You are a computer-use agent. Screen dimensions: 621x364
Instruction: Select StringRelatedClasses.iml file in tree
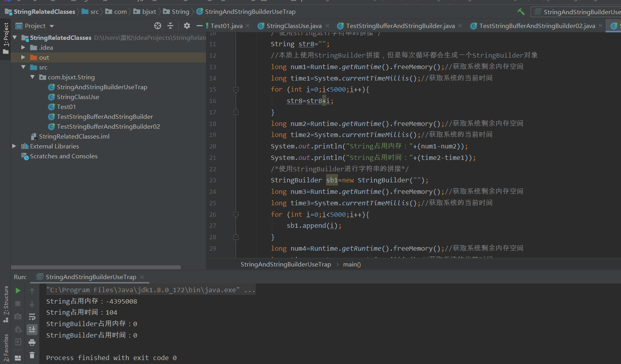[74, 136]
